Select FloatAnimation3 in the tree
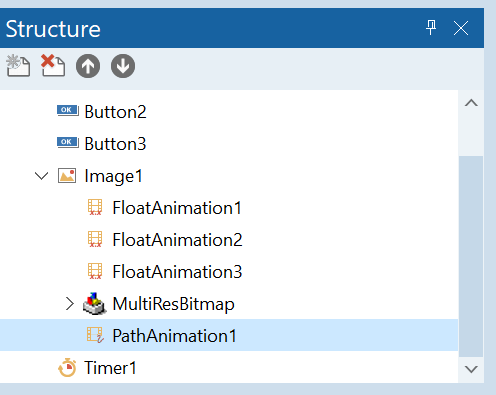Viewport: 496px width, 395px height. click(x=177, y=272)
